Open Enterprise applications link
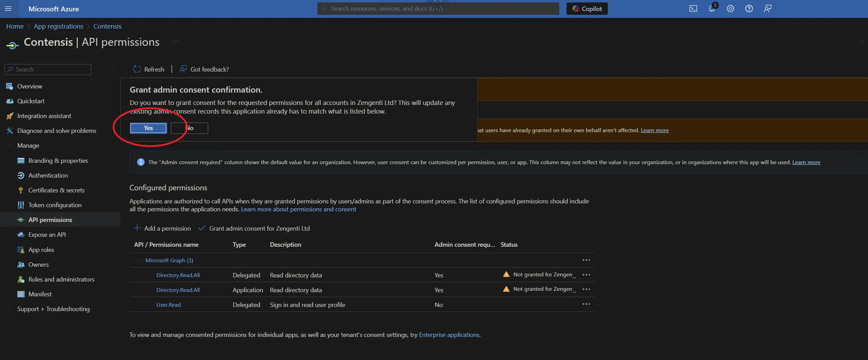The height and width of the screenshot is (360, 868). [x=449, y=335]
